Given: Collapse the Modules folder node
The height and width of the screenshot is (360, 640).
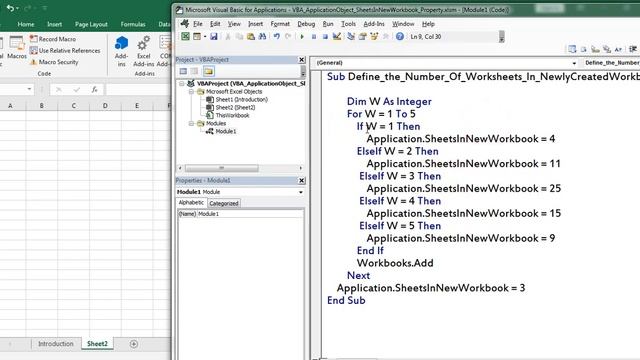Looking at the screenshot, I should click(x=191, y=123).
